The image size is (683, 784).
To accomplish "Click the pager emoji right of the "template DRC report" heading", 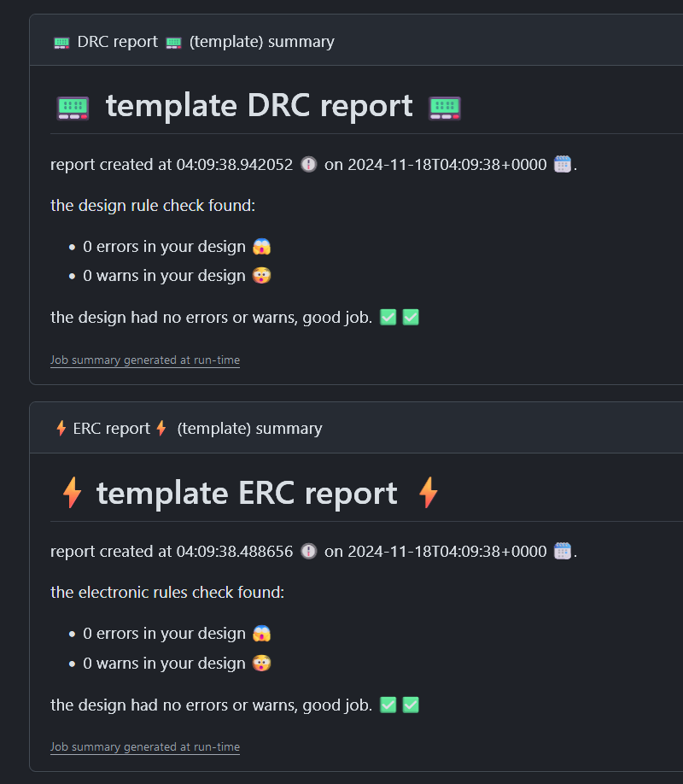I will [445, 107].
